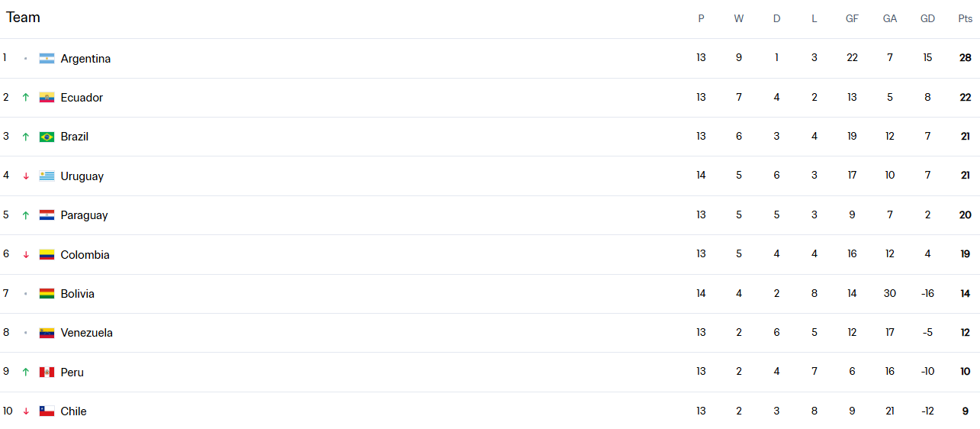
Task: Click the Paraguay flag icon
Action: click(47, 215)
